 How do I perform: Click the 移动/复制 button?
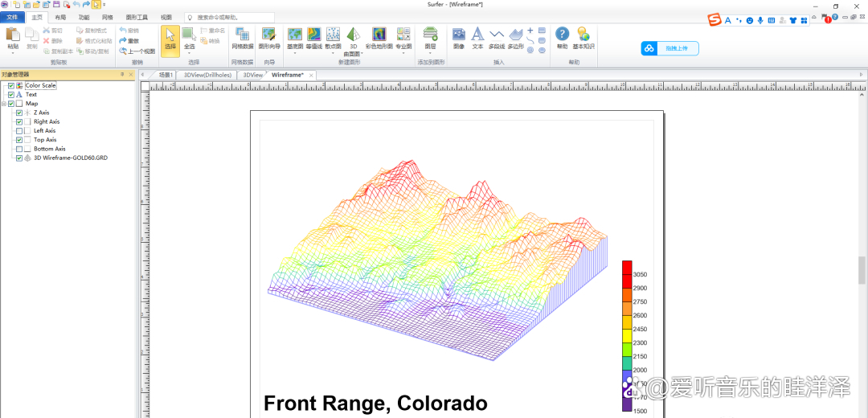coord(92,51)
